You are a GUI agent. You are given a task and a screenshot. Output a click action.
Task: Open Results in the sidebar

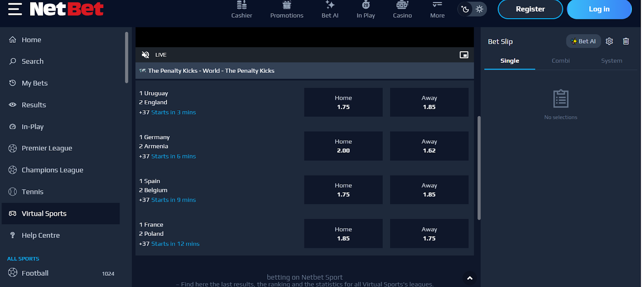click(x=61, y=105)
